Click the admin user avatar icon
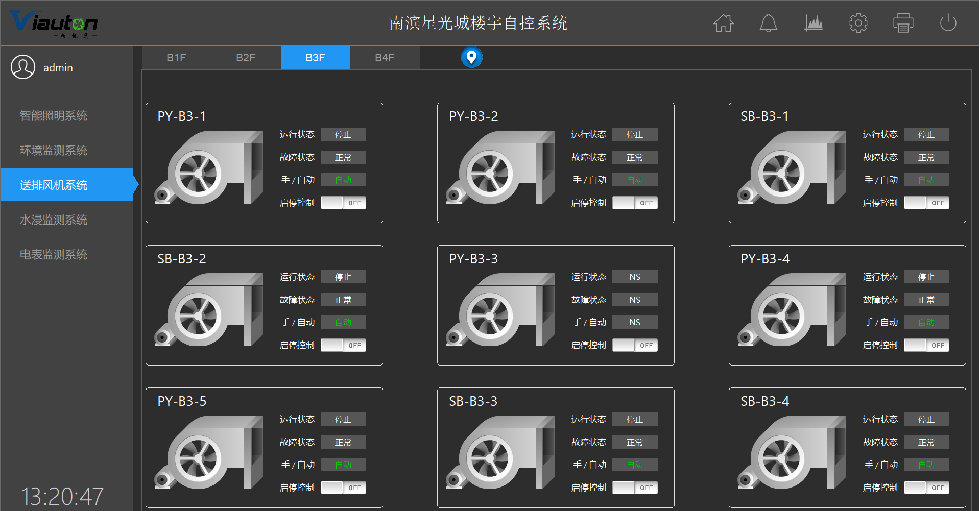This screenshot has width=980, height=511. 23,67
